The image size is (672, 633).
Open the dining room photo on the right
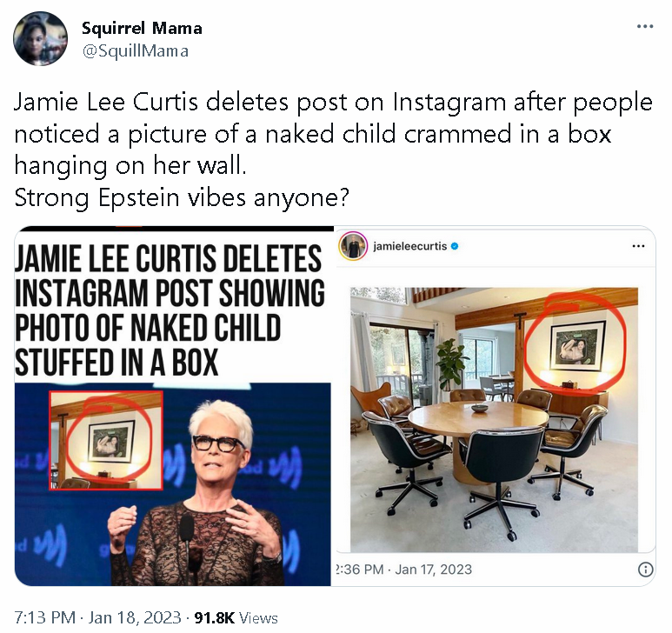(x=494, y=420)
